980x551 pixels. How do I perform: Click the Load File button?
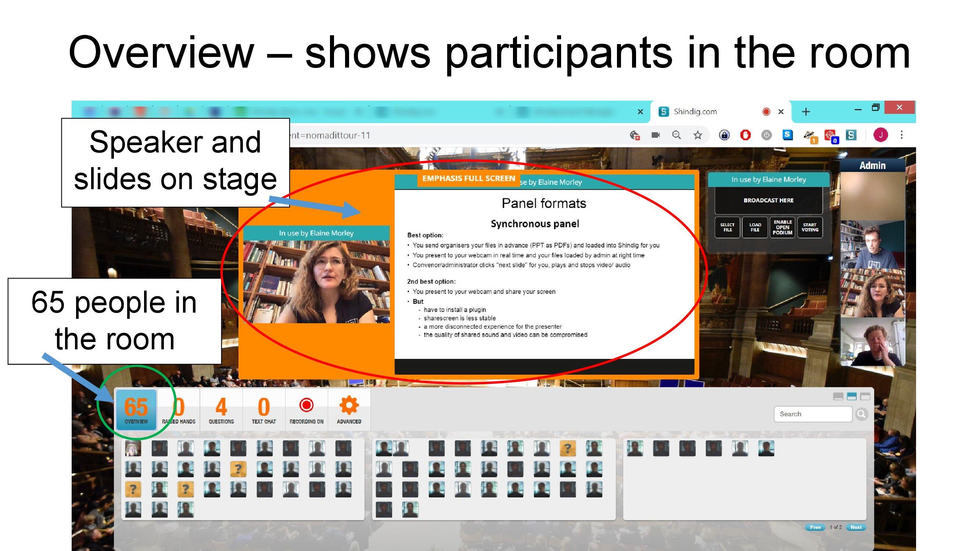click(755, 227)
